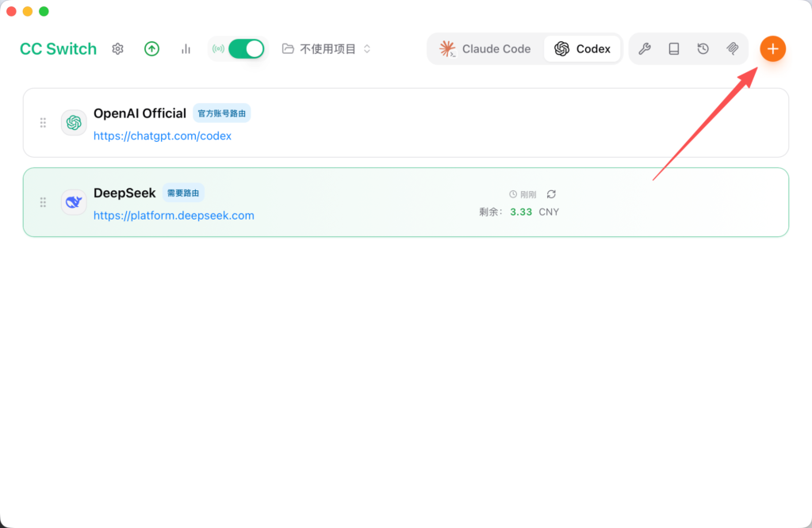Open the https://platform.deepseek.com link
The width and height of the screenshot is (812, 528).
(174, 216)
